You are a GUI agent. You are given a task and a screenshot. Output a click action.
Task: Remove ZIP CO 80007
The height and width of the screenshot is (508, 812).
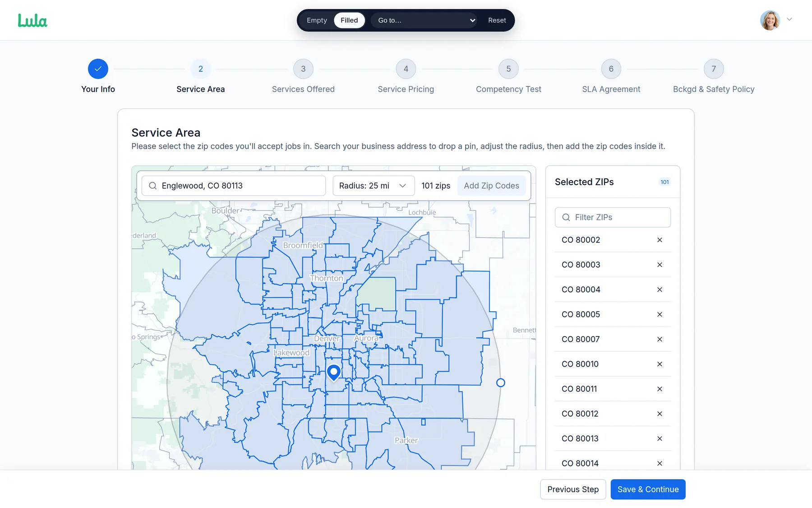(660, 339)
